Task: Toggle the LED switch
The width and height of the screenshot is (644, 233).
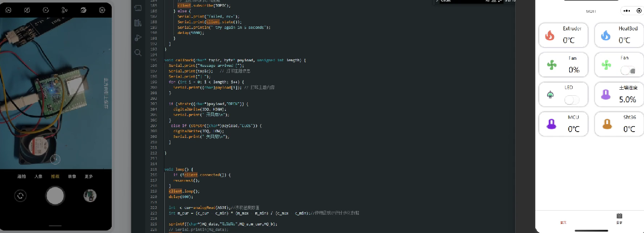Action: (572, 100)
